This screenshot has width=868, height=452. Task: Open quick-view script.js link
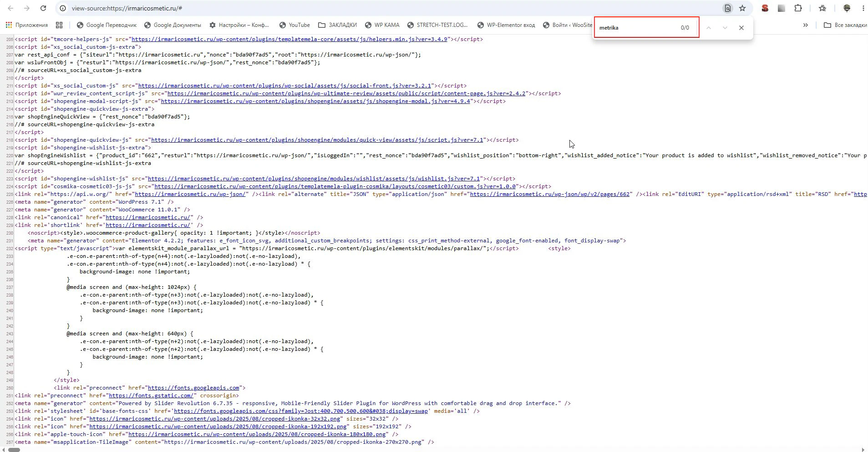point(317,140)
